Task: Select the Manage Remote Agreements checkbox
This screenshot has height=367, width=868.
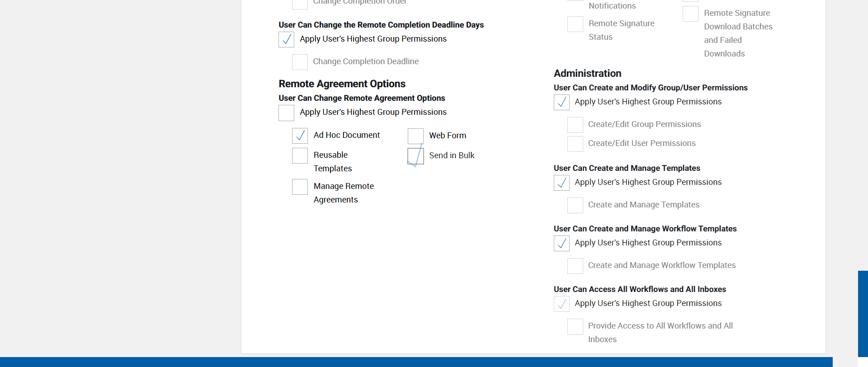Action: (x=300, y=187)
